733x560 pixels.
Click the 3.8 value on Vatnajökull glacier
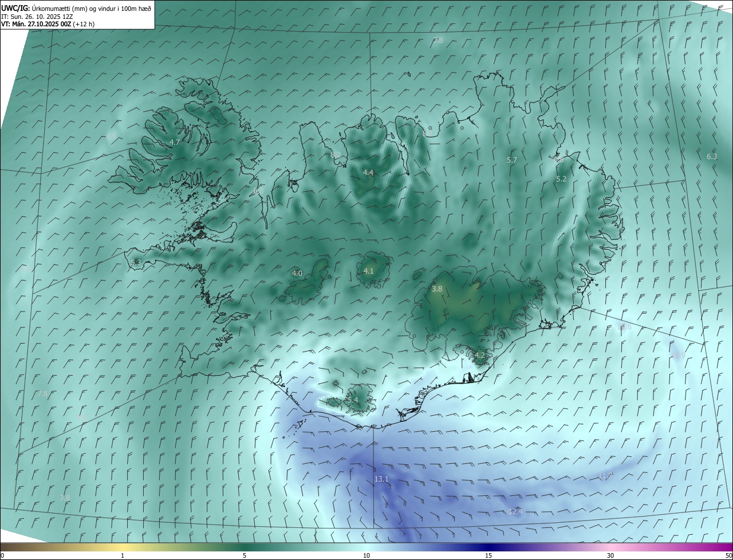[437, 289]
